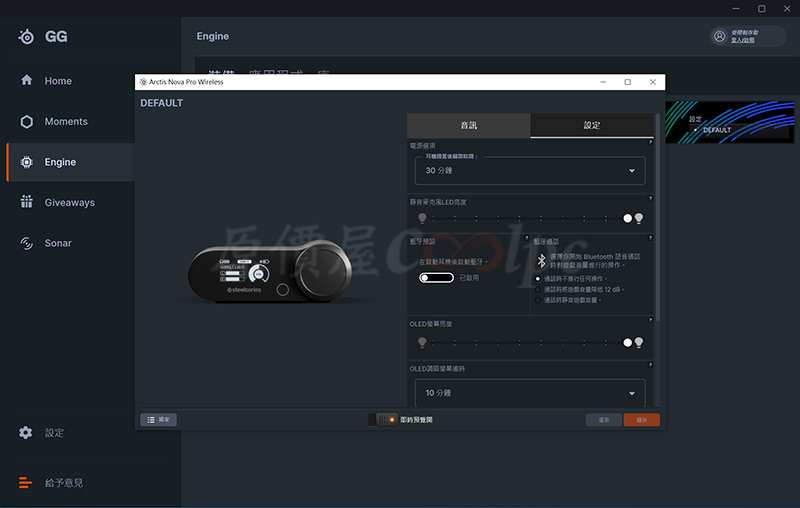Open the 設定 sidebar entry label

[54, 433]
